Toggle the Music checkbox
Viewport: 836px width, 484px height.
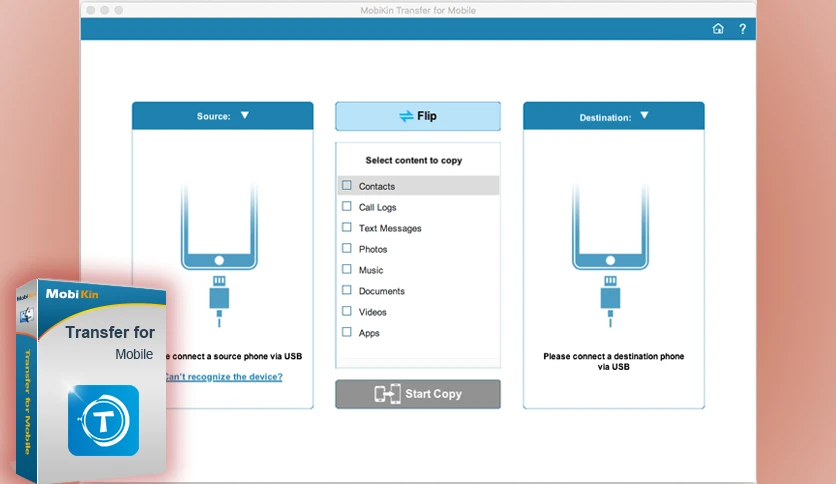347,269
